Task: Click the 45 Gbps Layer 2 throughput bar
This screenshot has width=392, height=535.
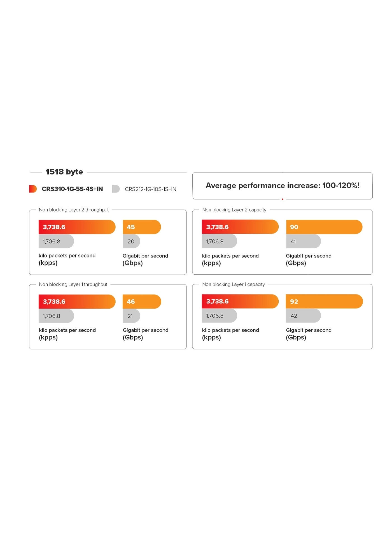Action: [x=142, y=227]
